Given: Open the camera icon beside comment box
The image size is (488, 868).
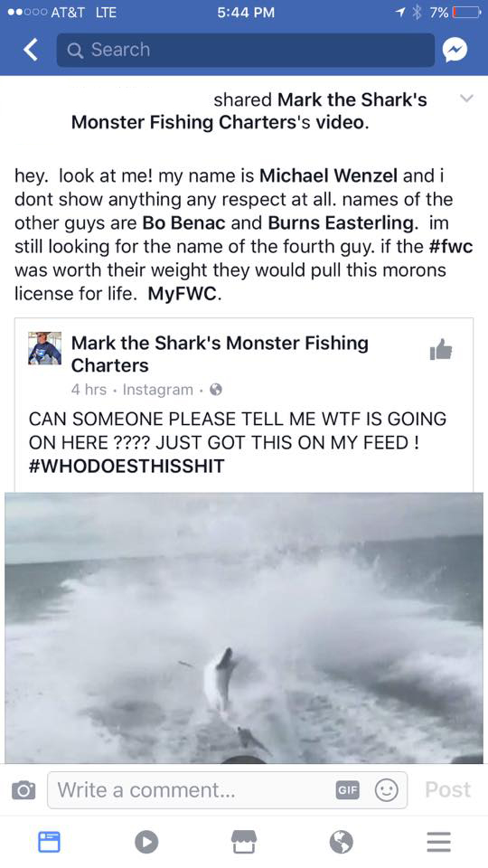Looking at the screenshot, I should click(x=23, y=789).
